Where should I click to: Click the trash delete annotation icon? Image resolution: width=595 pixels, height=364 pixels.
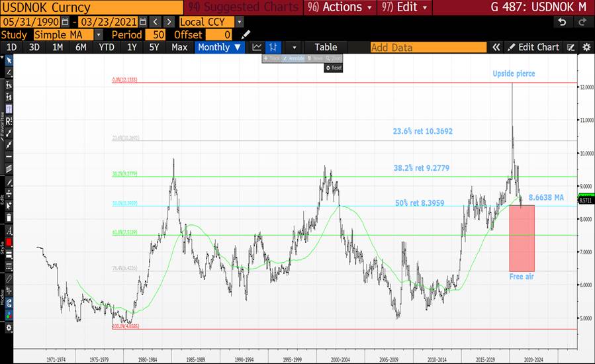(9, 218)
